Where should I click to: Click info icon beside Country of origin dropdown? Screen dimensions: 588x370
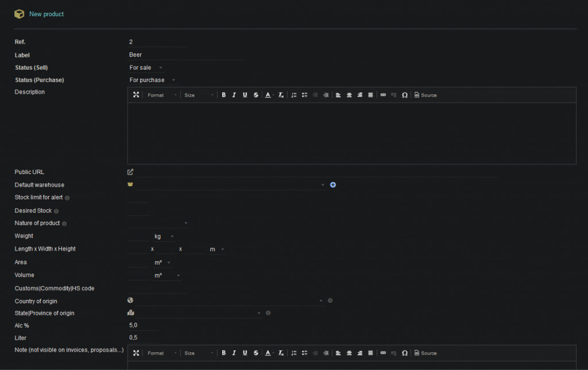pyautogui.click(x=330, y=300)
